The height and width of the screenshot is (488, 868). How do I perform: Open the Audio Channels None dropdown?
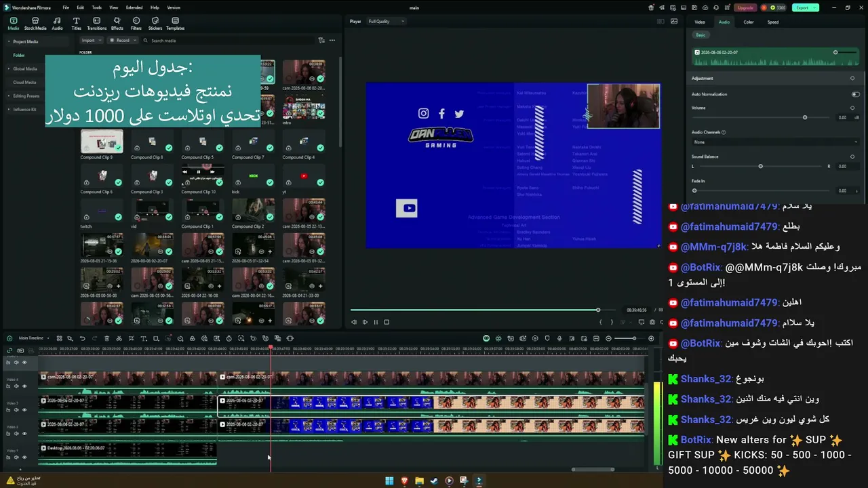(x=775, y=142)
